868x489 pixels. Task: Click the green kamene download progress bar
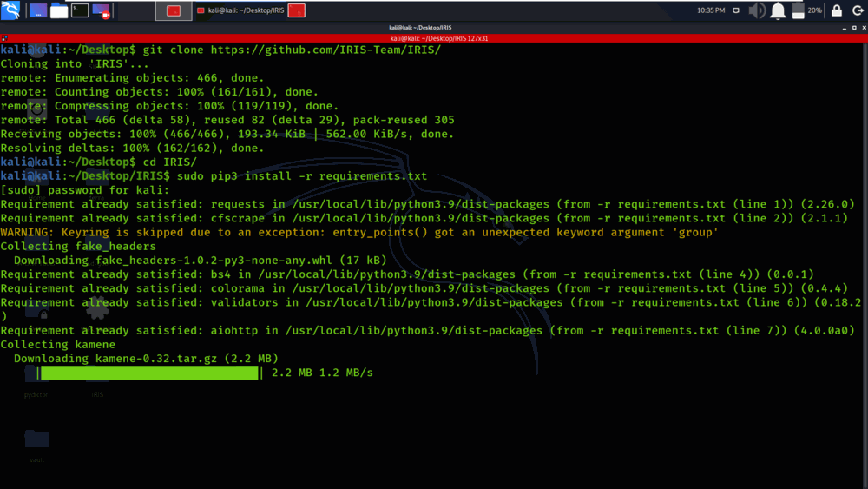click(x=149, y=373)
